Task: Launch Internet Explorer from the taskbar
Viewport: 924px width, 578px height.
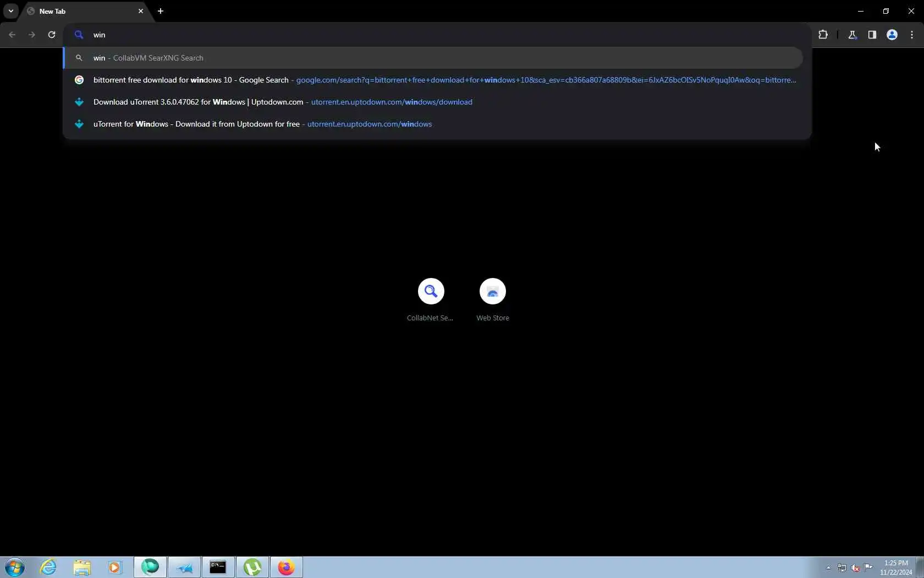Action: (48, 567)
